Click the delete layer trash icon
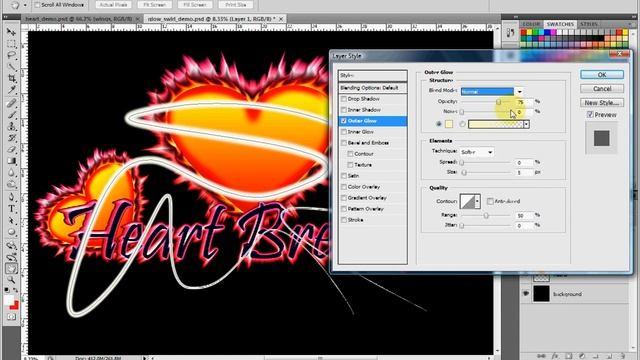Image resolution: width=640 pixels, height=360 pixels. coord(622,356)
